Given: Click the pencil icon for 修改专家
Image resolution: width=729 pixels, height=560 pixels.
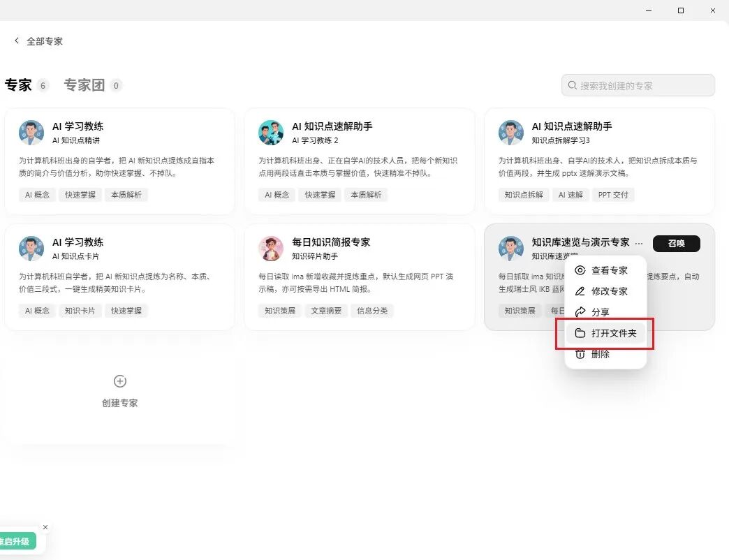Looking at the screenshot, I should click(x=580, y=291).
